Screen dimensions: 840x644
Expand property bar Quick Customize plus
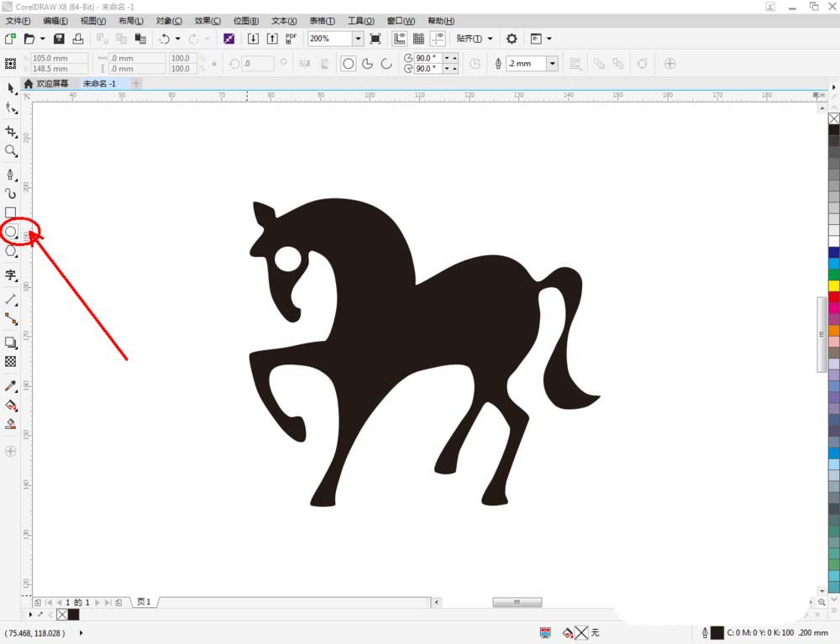(x=669, y=64)
